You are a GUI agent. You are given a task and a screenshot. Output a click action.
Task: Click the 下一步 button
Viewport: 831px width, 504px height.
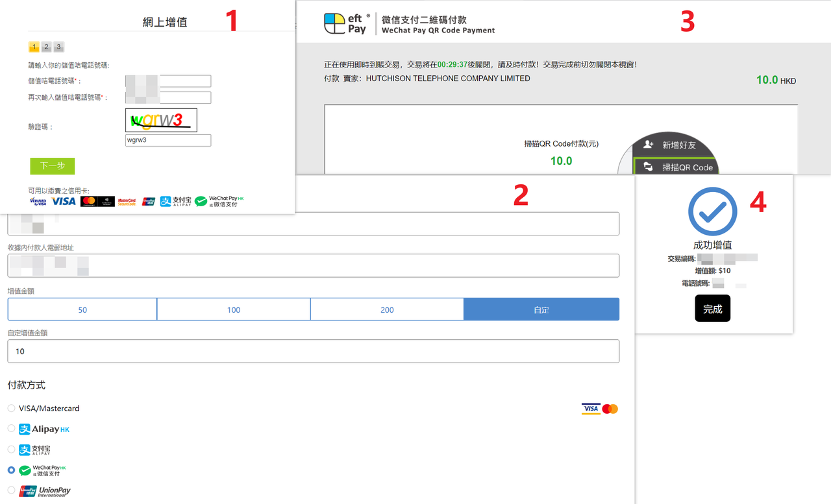[52, 166]
